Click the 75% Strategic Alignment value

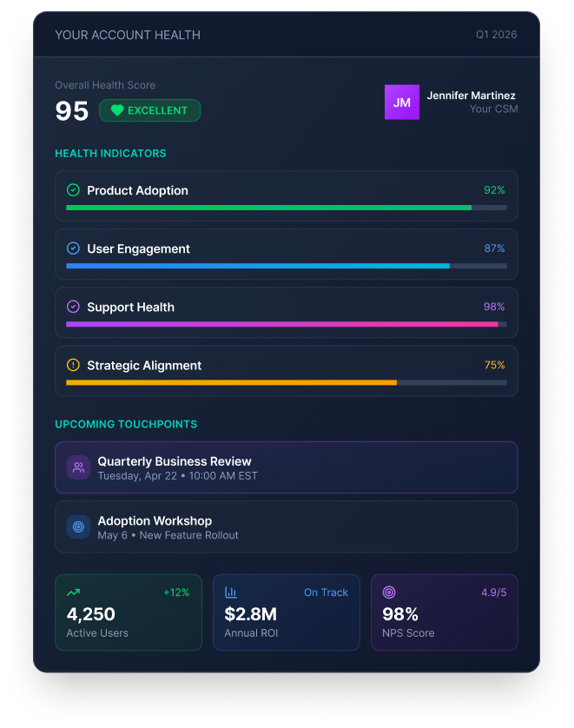(495, 365)
